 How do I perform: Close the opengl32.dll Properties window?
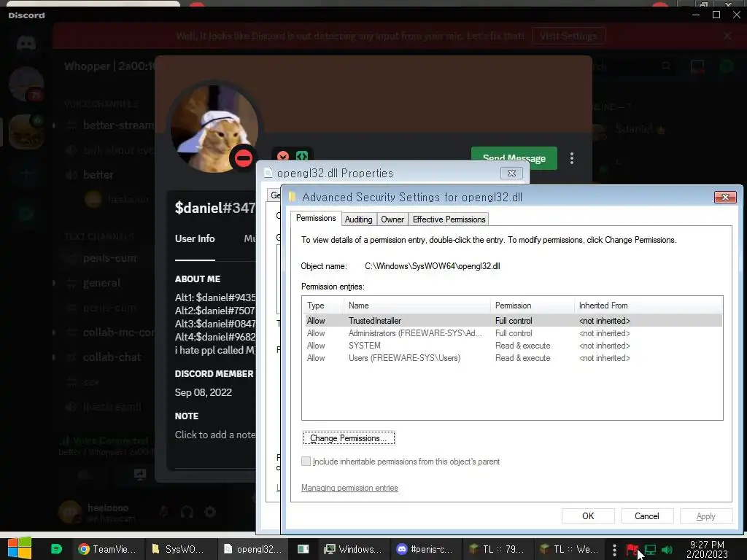point(511,174)
